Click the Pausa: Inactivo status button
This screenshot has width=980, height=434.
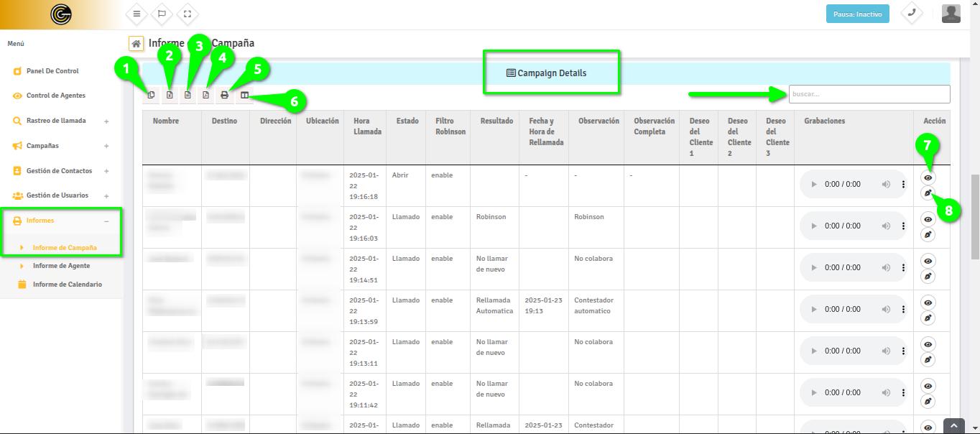pyautogui.click(x=857, y=14)
